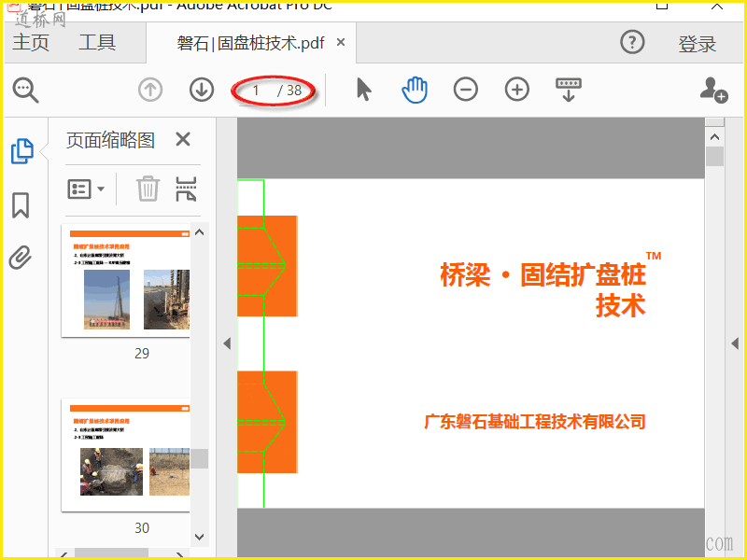The width and height of the screenshot is (747, 560).
Task: Zoom in with the plus icon
Action: pos(517,90)
